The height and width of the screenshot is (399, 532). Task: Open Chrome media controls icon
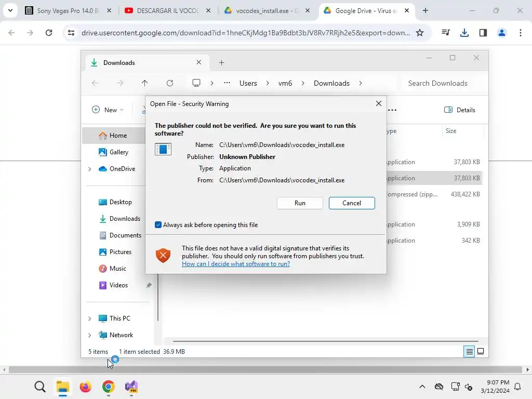click(446, 33)
